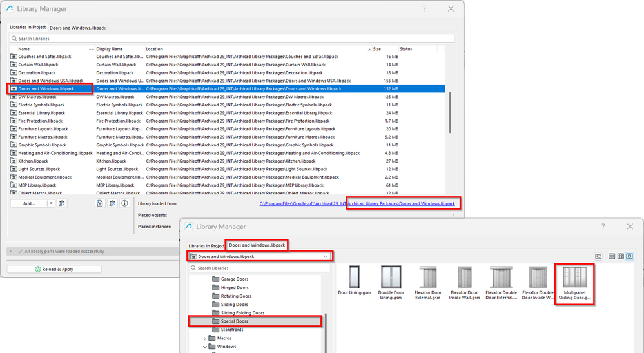This screenshot has width=644, height=353.
Task: Click the folder tree vertical scrollbar in front window
Action: (326, 333)
